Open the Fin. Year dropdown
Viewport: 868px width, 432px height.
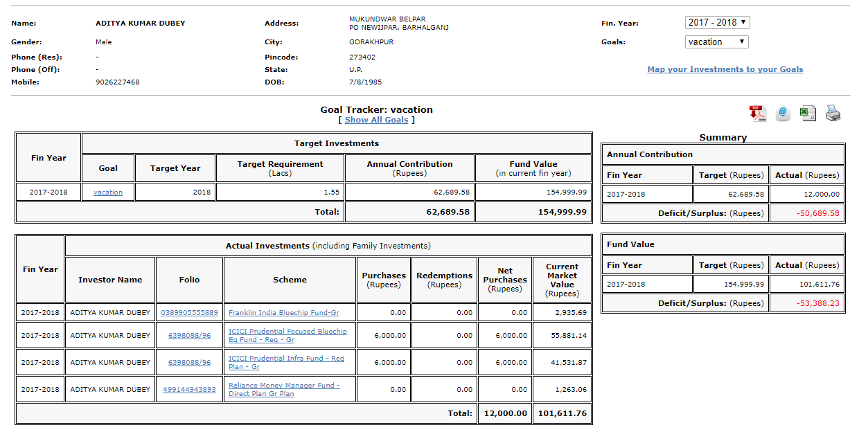(x=717, y=22)
